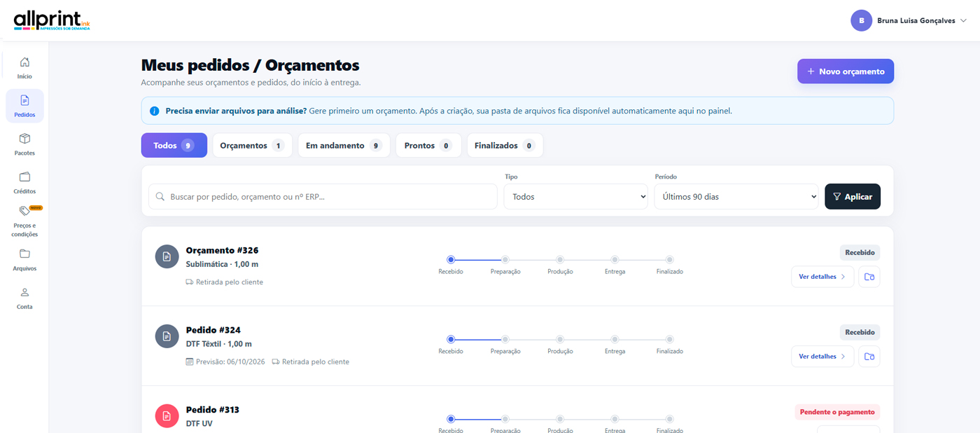The height and width of the screenshot is (433, 980).
Task: Click the Bruna Luisa Gonçalves name
Action: tap(916, 21)
